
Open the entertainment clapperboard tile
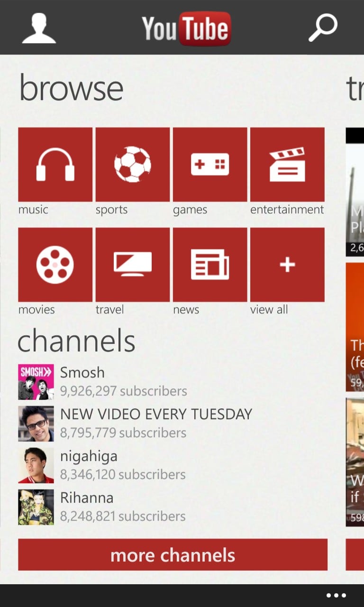point(287,165)
